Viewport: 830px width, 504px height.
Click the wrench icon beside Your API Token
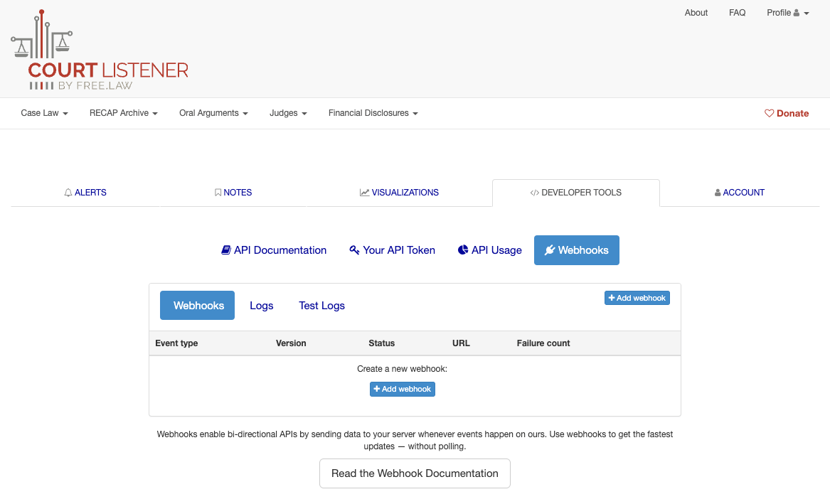(354, 250)
